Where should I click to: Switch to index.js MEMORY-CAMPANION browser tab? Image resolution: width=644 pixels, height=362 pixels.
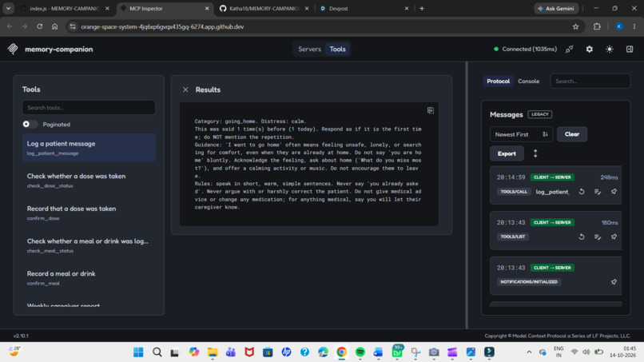click(65, 8)
